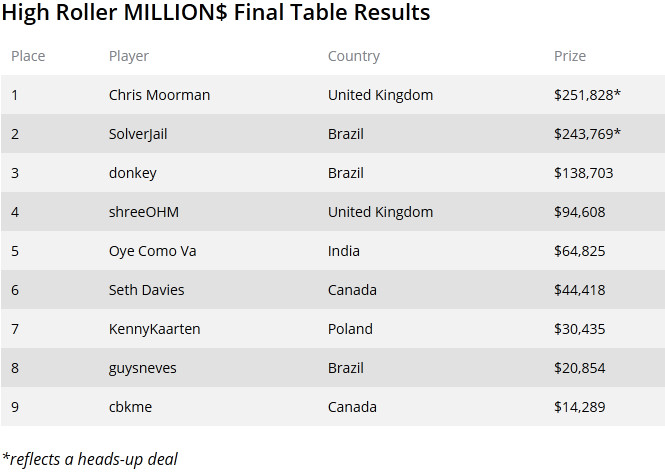Click the Poland country cell

tap(350, 329)
